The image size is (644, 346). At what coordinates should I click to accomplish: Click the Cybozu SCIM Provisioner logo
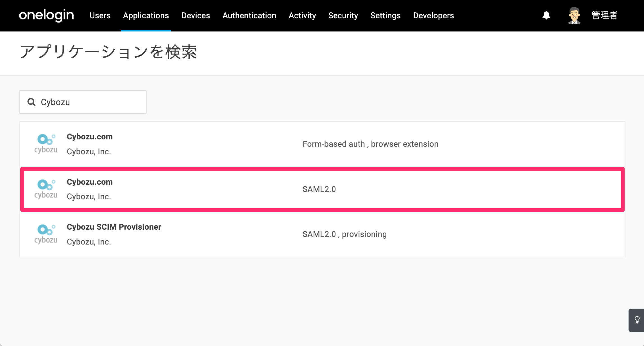(46, 234)
